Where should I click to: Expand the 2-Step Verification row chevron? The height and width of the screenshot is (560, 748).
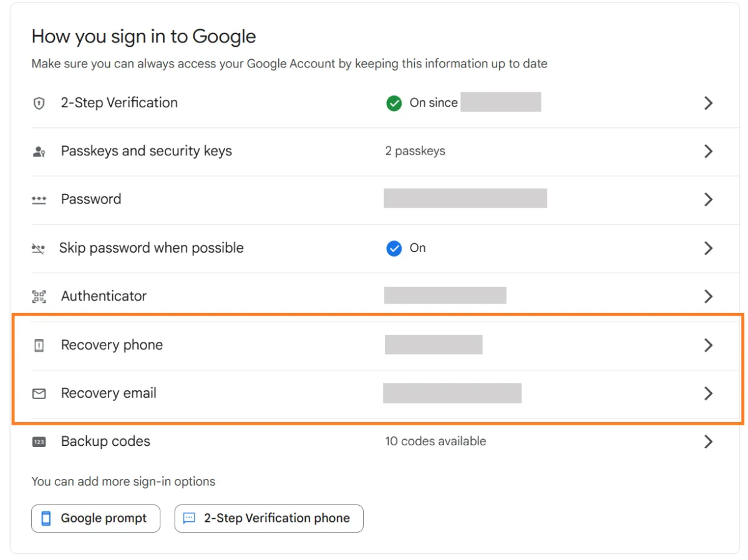tap(708, 104)
